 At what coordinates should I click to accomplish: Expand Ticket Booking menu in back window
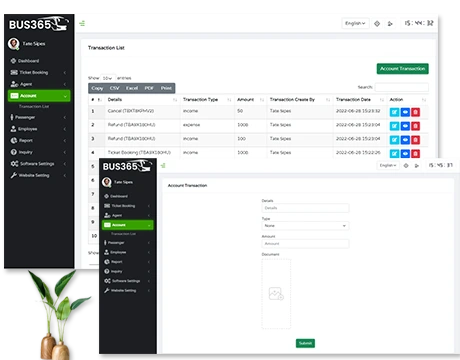(x=39, y=72)
